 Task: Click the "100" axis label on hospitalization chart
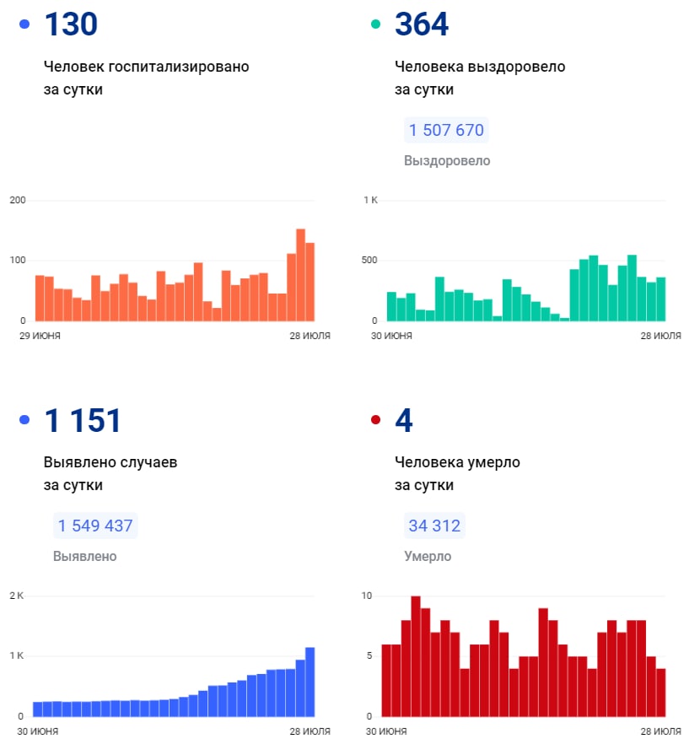point(18,260)
